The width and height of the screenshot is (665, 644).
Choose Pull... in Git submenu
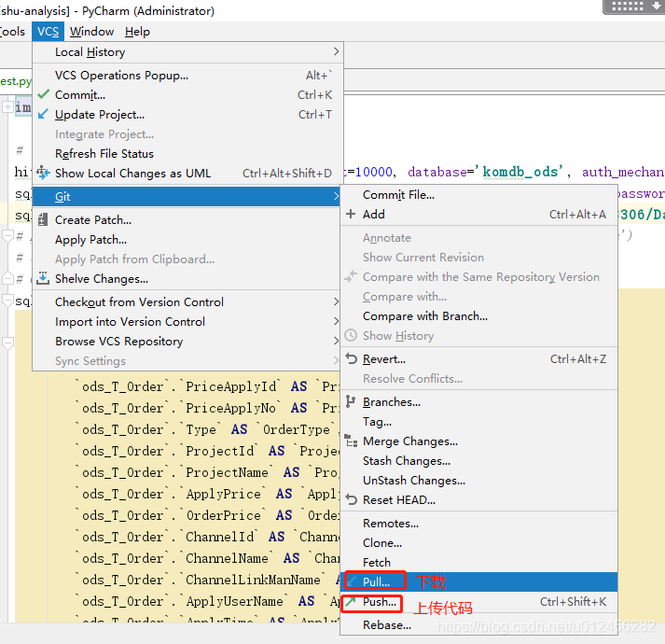[478, 581]
